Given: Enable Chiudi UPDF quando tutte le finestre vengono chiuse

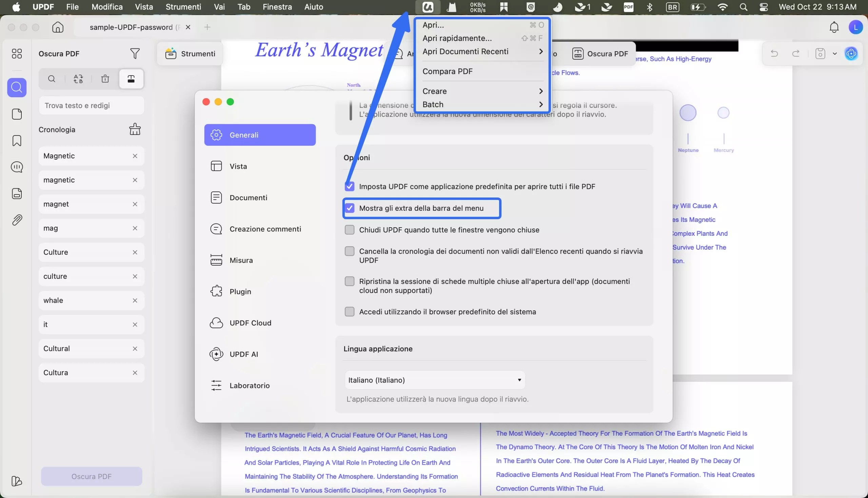Looking at the screenshot, I should click(350, 230).
